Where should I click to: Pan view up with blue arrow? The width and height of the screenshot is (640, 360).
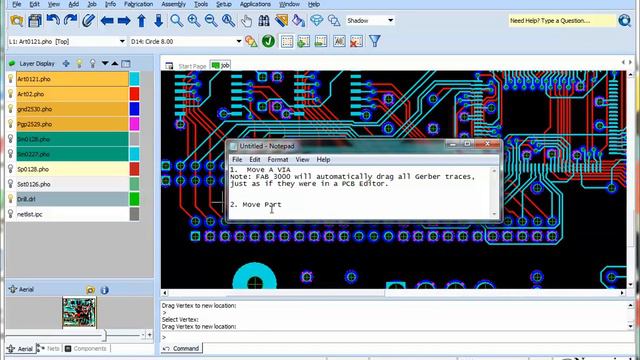pyautogui.click(x=141, y=20)
